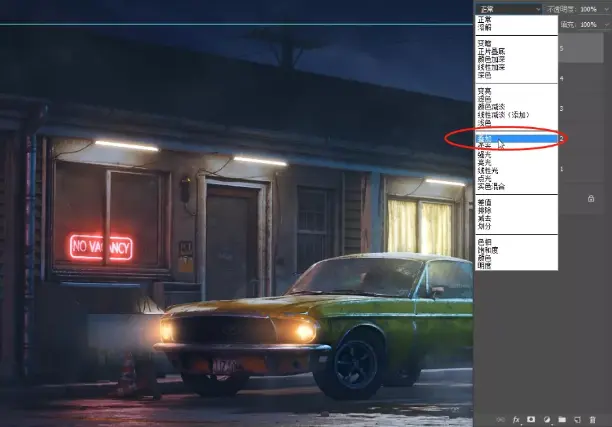Open the layer styles fx menu
Image resolution: width=612 pixels, height=427 pixels.
[x=516, y=420]
